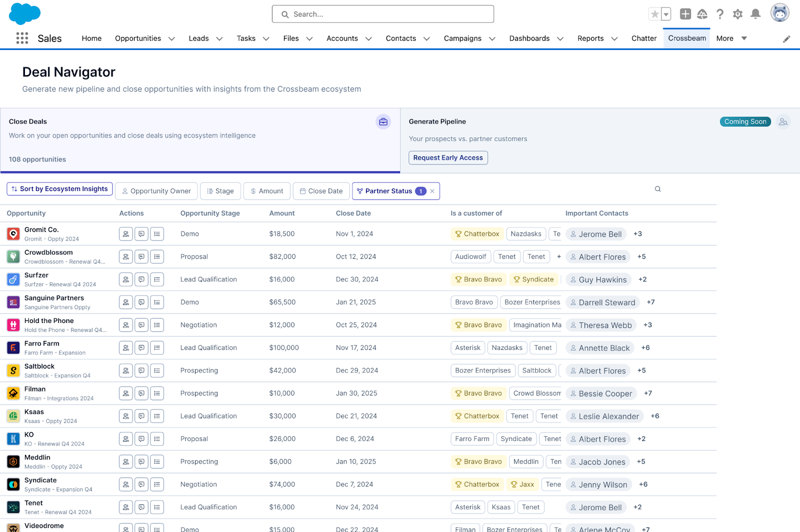Click the briefcase icon in Close Deals
The height and width of the screenshot is (532, 800).
point(383,121)
